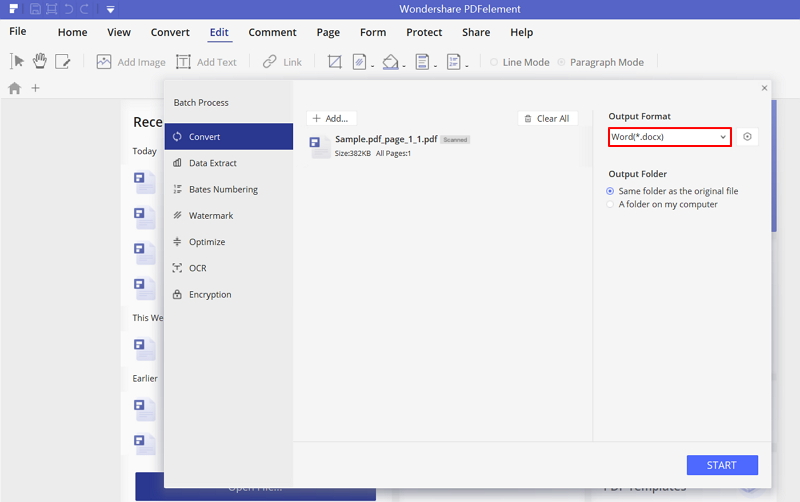Close the Batch Process dialog

(764, 88)
